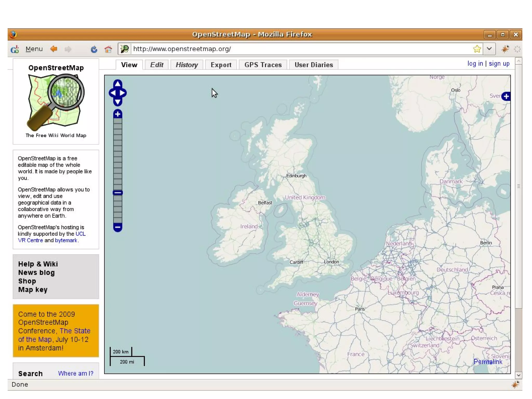Image resolution: width=532 pixels, height=399 pixels.
Task: Click the Oslo label on the map
Action: point(456,90)
